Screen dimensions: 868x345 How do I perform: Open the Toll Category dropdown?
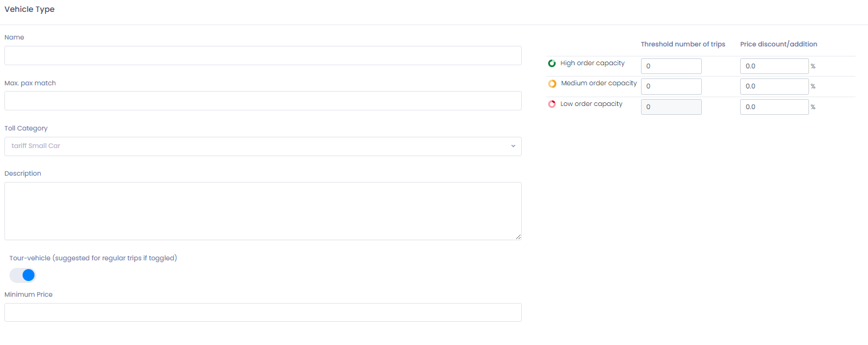pyautogui.click(x=263, y=146)
